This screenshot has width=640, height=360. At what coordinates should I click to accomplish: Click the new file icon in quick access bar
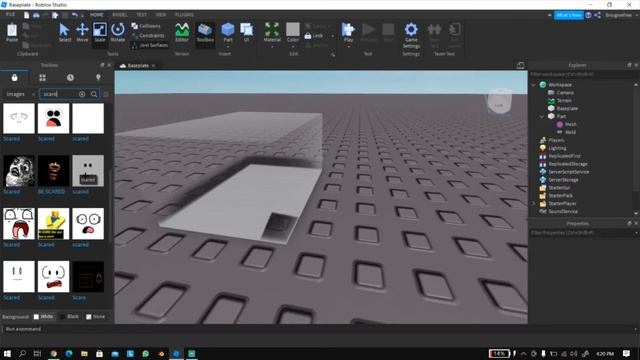pyautogui.click(x=27, y=15)
